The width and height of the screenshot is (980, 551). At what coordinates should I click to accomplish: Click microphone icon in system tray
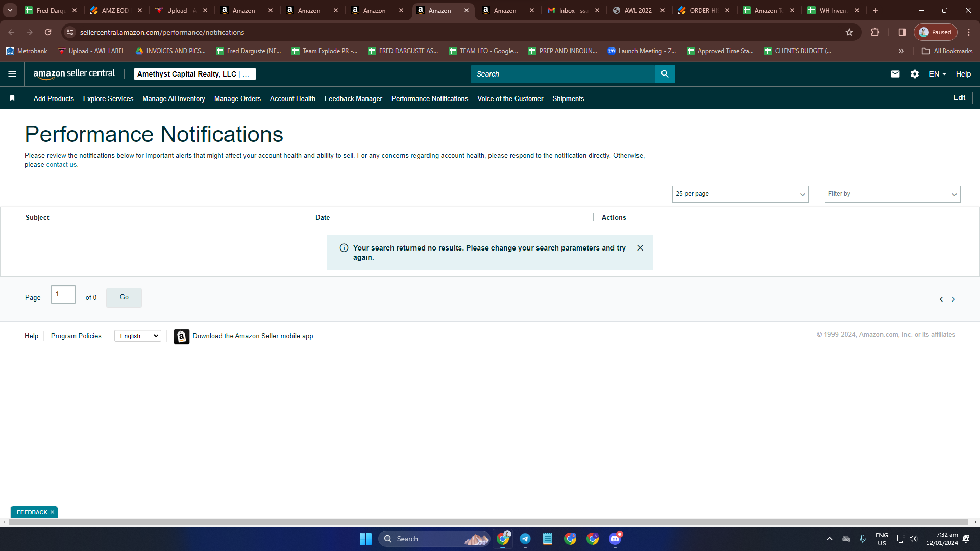click(863, 539)
